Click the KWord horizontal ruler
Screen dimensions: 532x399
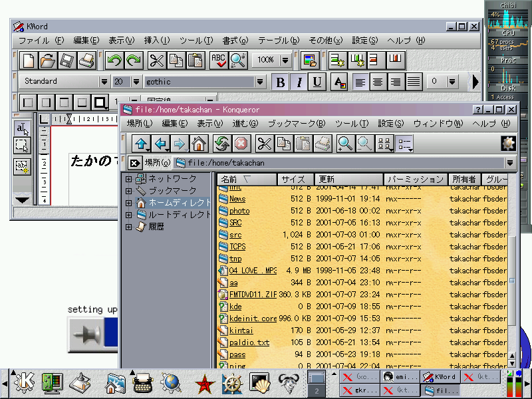tap(84, 119)
